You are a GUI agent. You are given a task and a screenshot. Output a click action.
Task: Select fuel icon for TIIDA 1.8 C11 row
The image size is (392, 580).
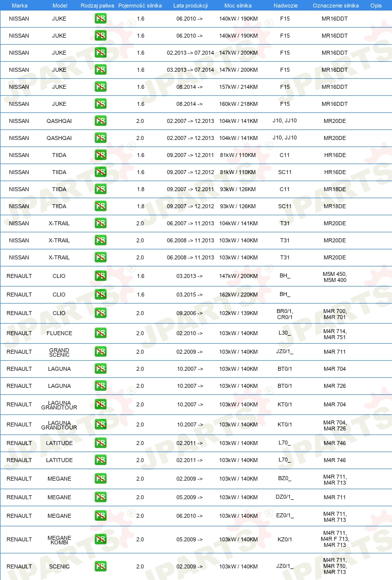100,189
